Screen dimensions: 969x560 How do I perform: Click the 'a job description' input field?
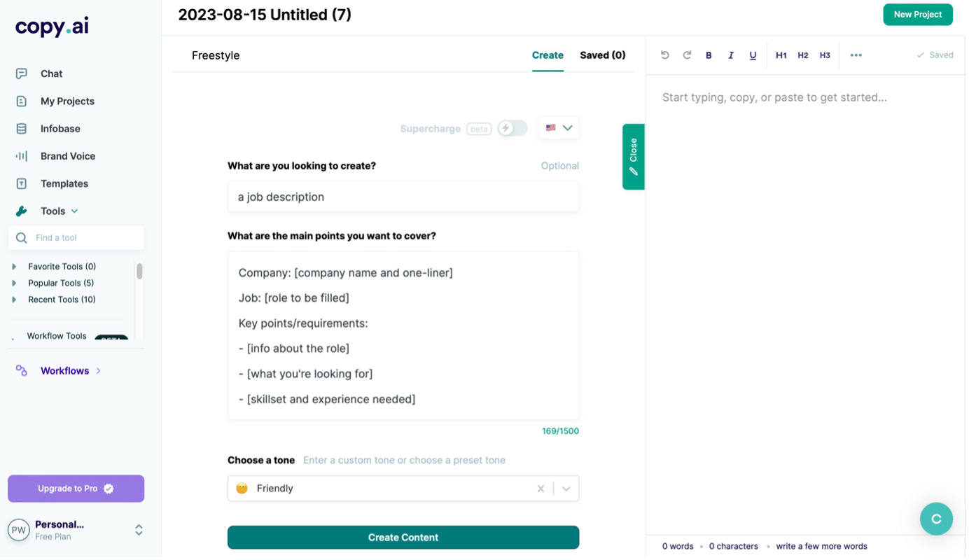coord(405,197)
